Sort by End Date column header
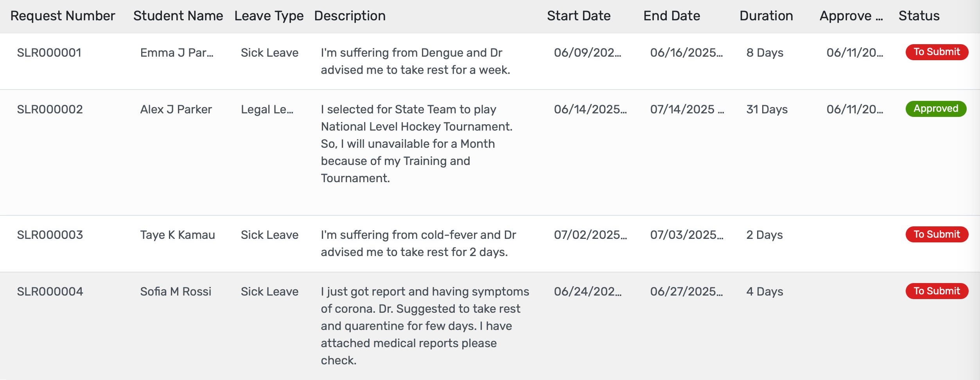 [x=671, y=16]
